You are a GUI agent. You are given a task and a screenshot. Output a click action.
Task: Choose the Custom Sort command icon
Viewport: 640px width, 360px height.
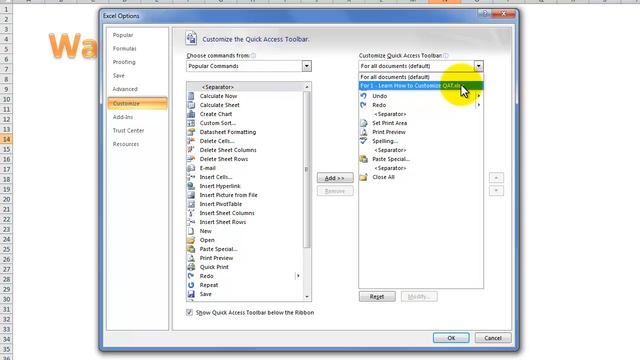tap(191, 123)
